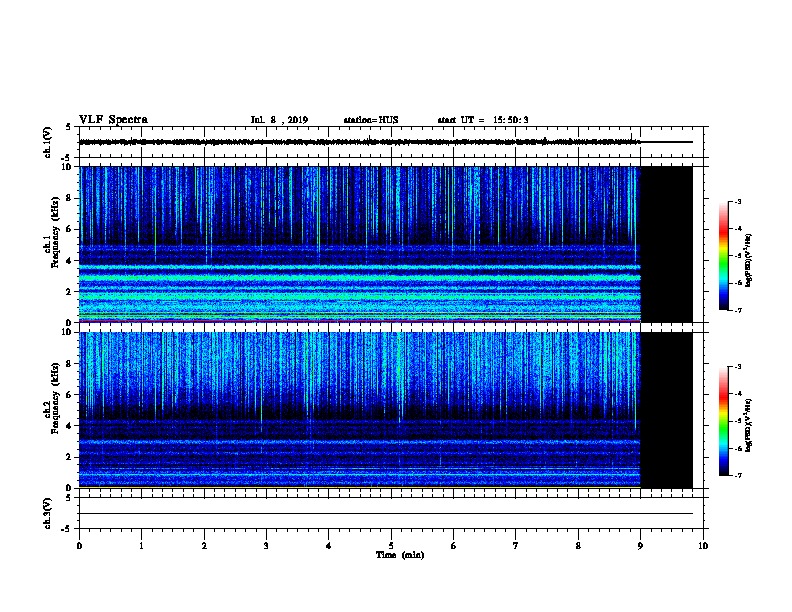Click time axis tick label '2'
Viewport: 792px width, 612px height.
204,546
